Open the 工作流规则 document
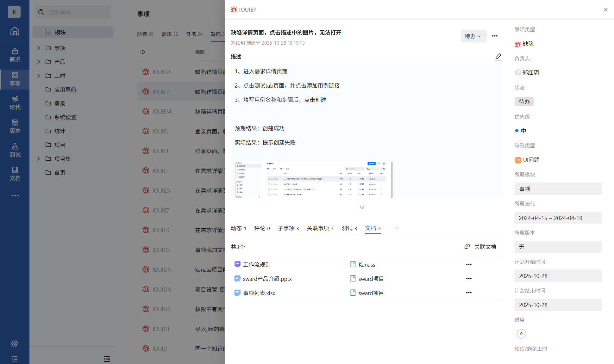Screen dimensions: 614x364 [x=256, y=264]
